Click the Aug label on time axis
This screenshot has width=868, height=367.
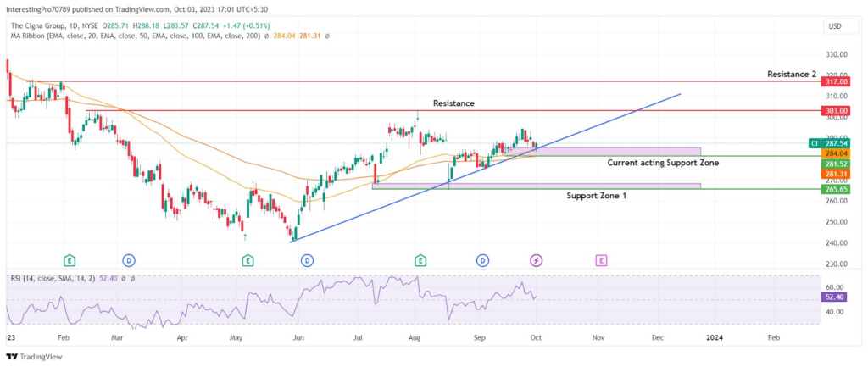pyautogui.click(x=415, y=336)
